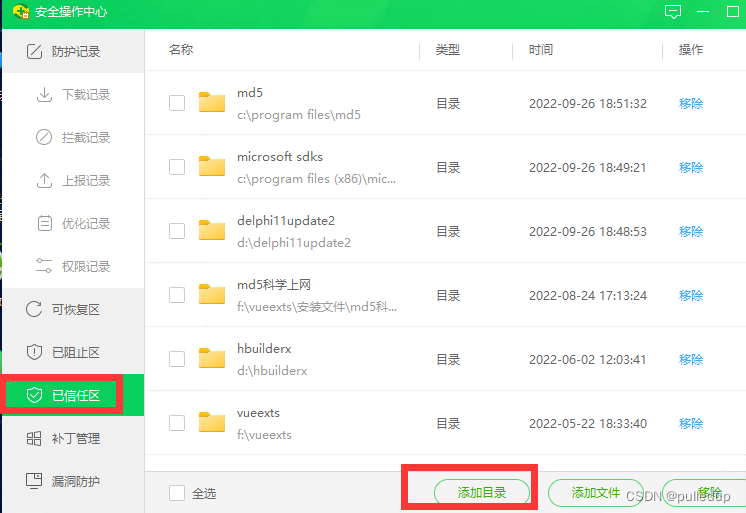Click 目录 type cell in vueexts row
746x513 pixels.
pos(448,423)
